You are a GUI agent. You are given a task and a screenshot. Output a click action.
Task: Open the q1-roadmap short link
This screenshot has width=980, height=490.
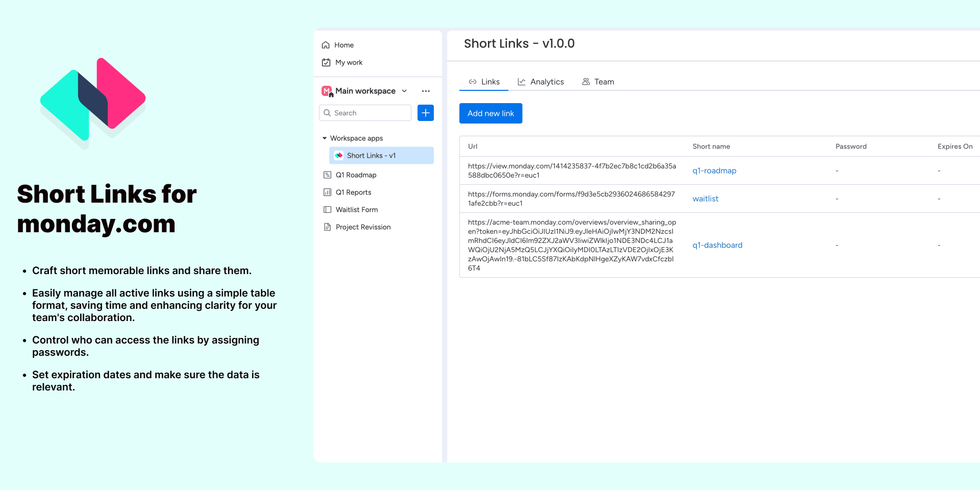pyautogui.click(x=714, y=170)
